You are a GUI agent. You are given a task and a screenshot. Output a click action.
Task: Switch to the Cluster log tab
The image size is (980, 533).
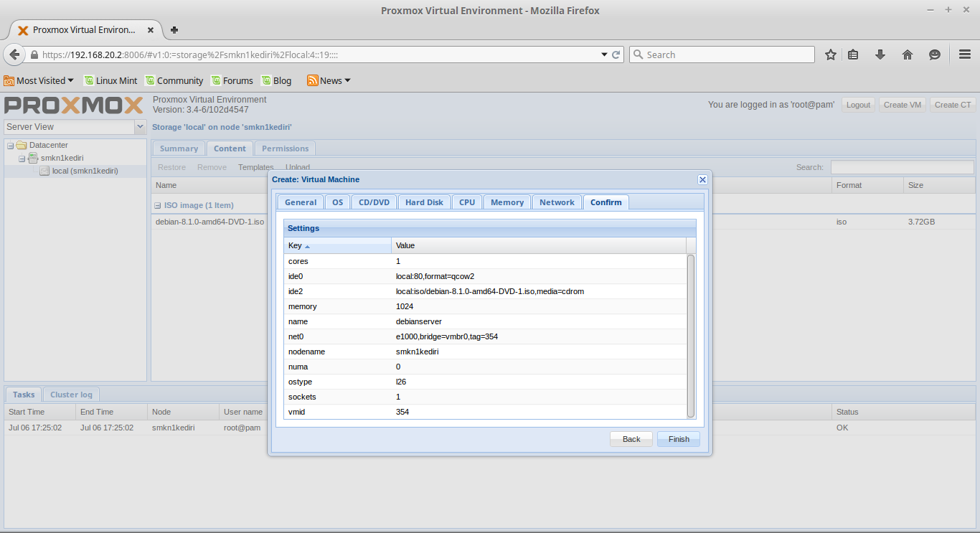71,395
